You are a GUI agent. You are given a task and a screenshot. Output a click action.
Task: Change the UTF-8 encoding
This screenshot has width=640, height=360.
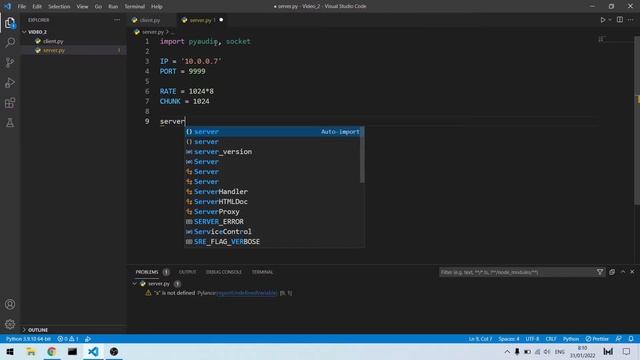pyautogui.click(x=532, y=339)
